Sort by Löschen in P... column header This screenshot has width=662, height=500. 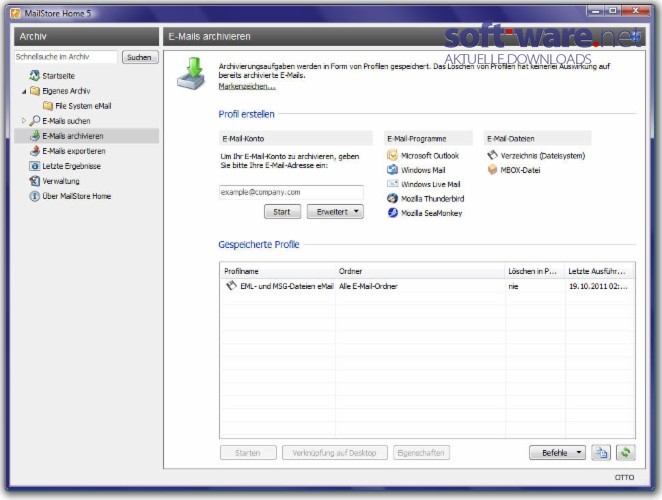535,271
